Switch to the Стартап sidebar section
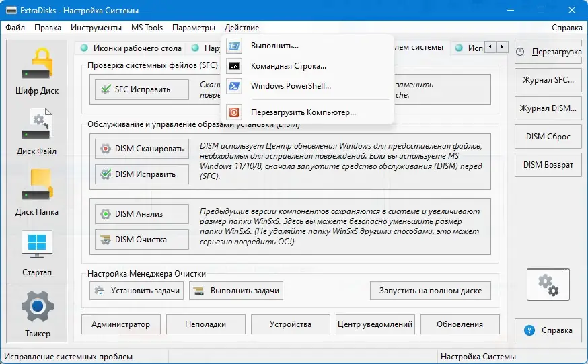The width and height of the screenshot is (588, 364). pos(36,252)
